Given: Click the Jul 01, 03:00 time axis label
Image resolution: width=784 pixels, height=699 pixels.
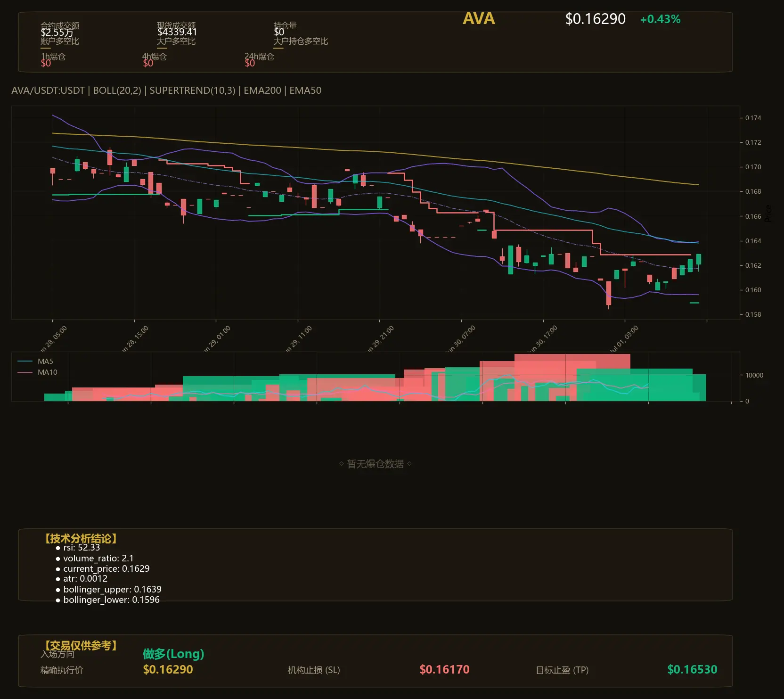Looking at the screenshot, I should 625,339.
